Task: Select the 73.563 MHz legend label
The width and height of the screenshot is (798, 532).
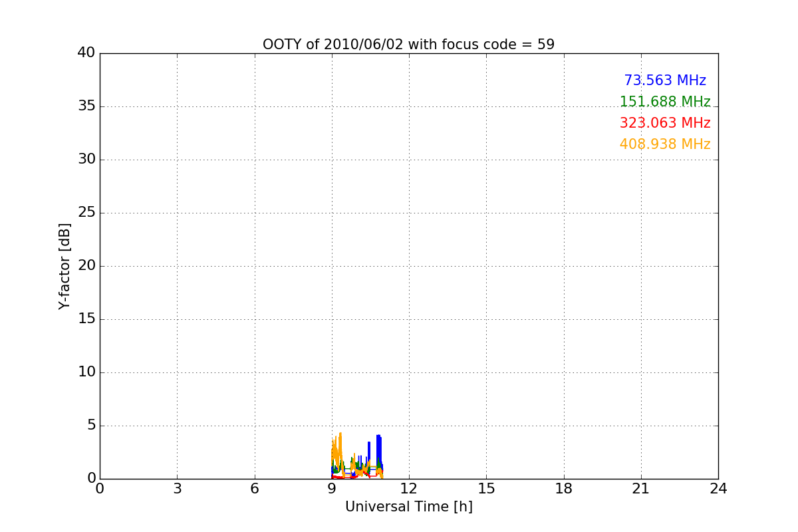Action: [x=665, y=80]
